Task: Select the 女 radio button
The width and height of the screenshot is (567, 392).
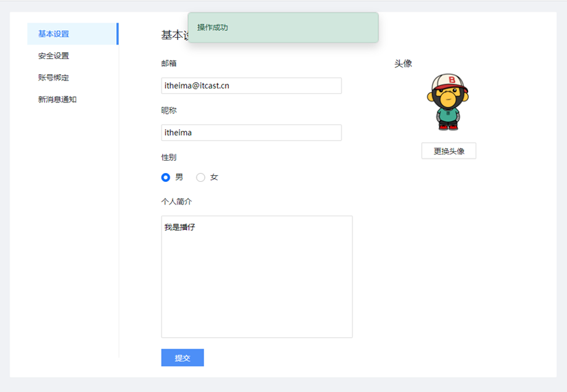Action: (x=201, y=177)
